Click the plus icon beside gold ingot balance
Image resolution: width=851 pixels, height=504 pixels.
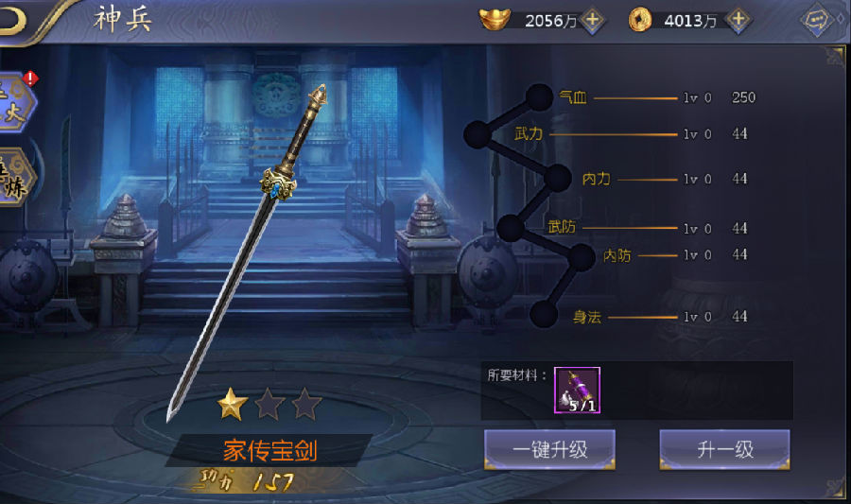point(593,20)
